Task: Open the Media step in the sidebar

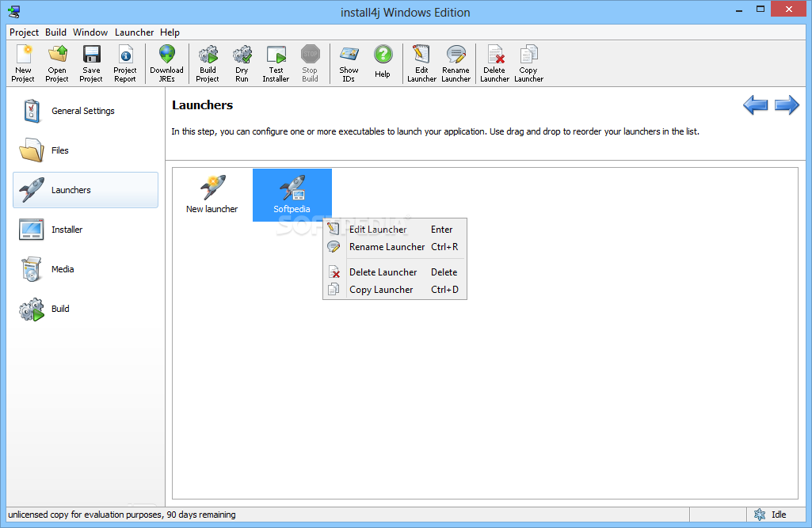Action: 86,269
